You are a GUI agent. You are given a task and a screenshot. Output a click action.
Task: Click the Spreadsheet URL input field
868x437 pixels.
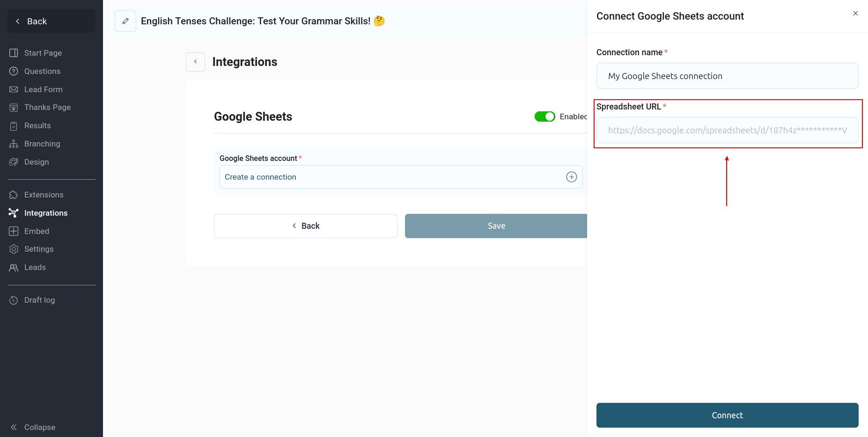tap(727, 130)
